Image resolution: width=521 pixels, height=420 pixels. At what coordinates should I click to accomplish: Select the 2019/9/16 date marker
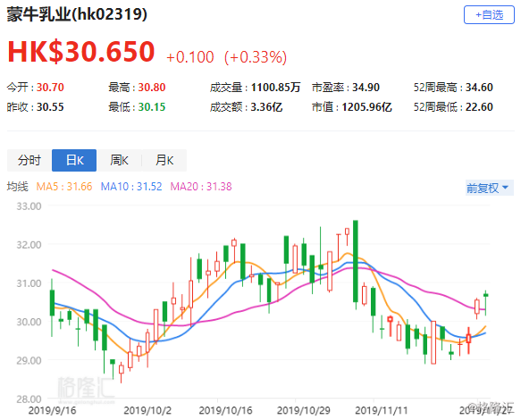click(x=52, y=411)
